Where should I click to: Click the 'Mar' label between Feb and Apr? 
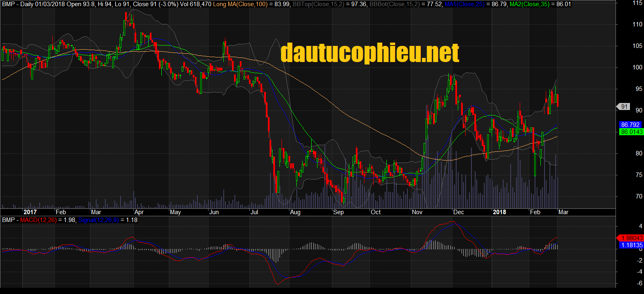pyautogui.click(x=96, y=212)
